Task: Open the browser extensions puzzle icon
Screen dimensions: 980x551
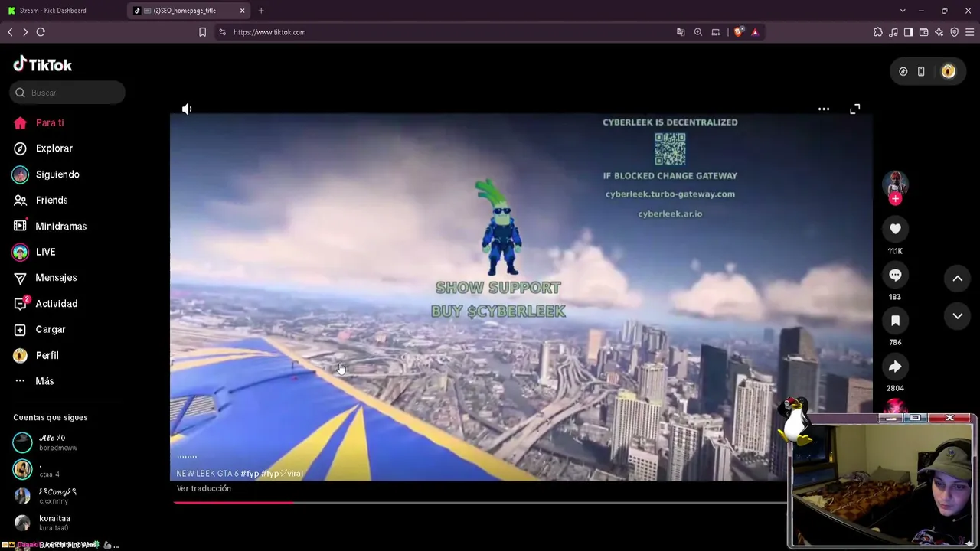Action: click(878, 32)
